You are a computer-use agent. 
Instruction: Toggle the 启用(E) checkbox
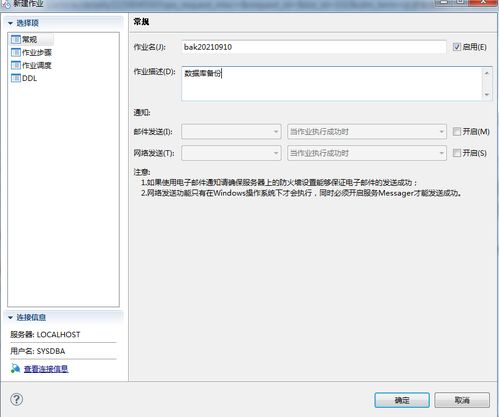pos(457,47)
